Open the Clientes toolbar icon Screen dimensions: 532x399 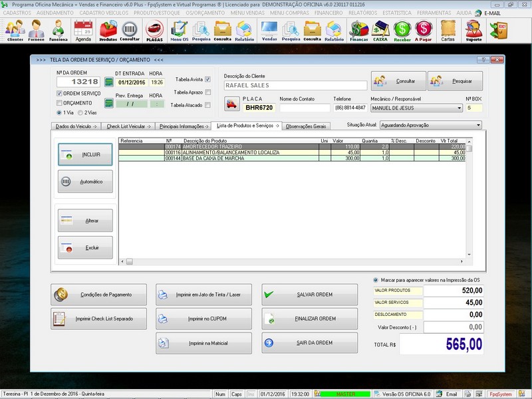15,30
